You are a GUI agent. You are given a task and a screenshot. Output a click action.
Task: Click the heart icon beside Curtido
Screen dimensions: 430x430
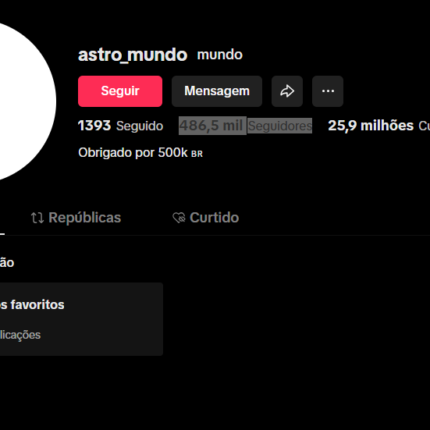click(x=179, y=218)
